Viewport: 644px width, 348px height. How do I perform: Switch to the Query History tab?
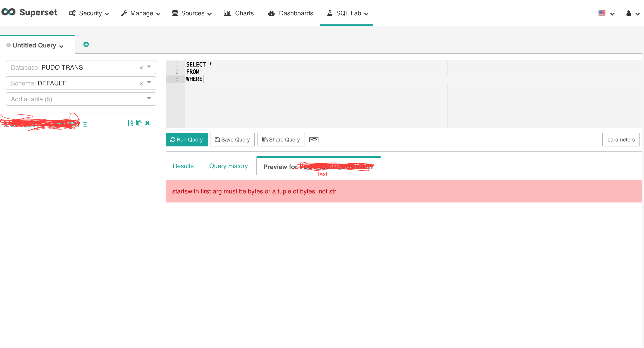coord(228,166)
